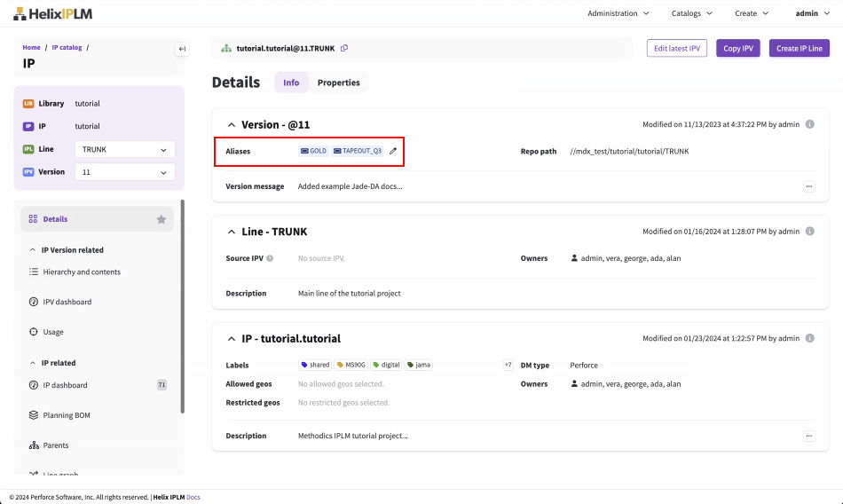Click the Create IP Line button
The image size is (843, 504).
click(x=799, y=48)
